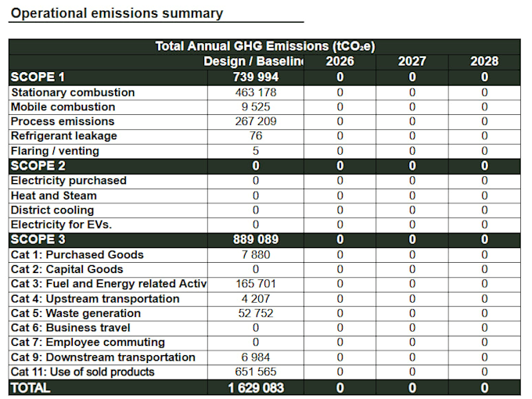Select the 'Stationary combustion' label
The width and height of the screenshot is (532, 399).
[x=73, y=92]
